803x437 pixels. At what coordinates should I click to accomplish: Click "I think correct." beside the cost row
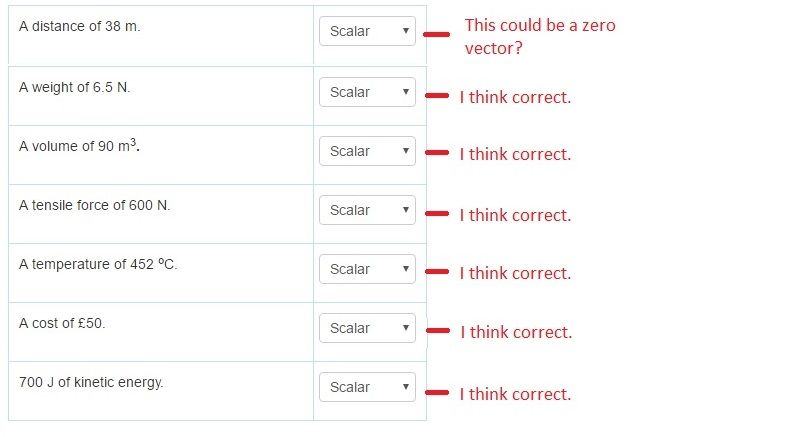coord(516,332)
